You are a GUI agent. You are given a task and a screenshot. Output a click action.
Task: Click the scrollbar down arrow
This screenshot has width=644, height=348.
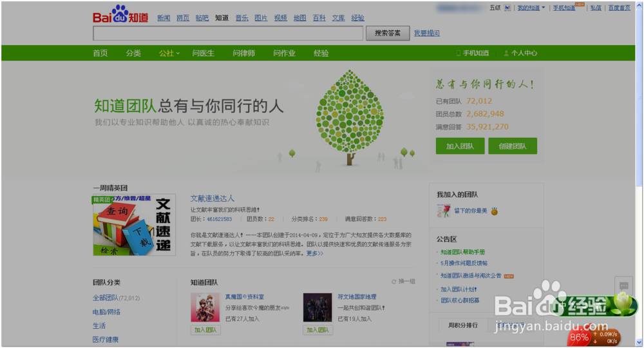(x=639, y=342)
